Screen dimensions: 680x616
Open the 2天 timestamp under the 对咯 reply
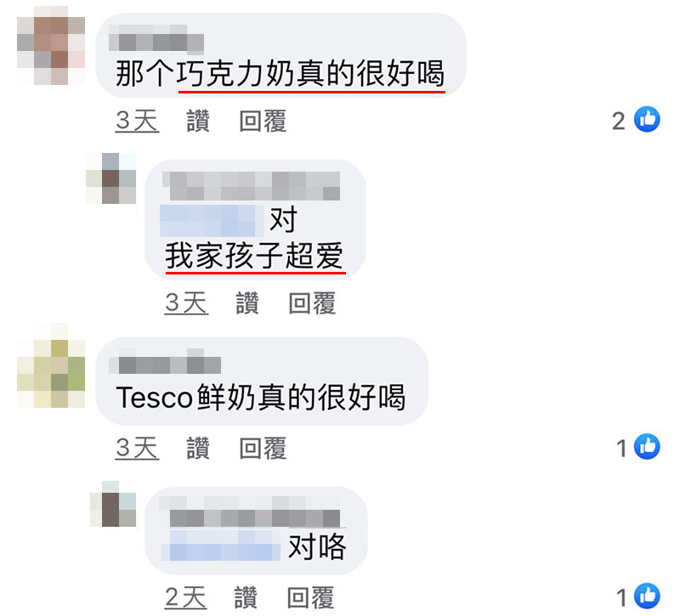pos(185,597)
